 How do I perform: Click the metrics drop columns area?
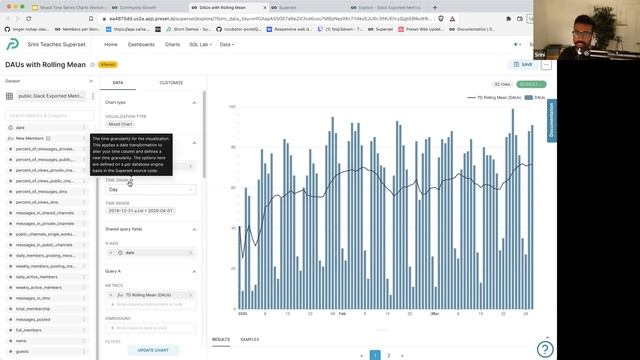150,304
